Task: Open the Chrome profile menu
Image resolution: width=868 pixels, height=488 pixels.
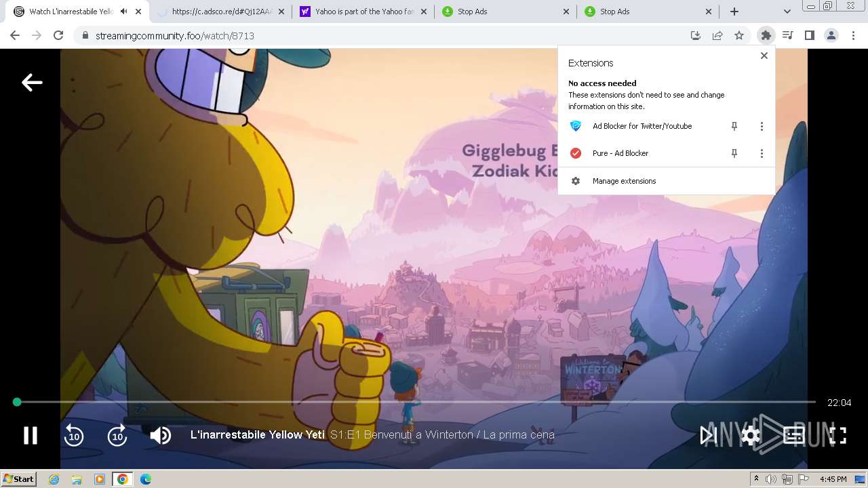Action: (x=831, y=35)
